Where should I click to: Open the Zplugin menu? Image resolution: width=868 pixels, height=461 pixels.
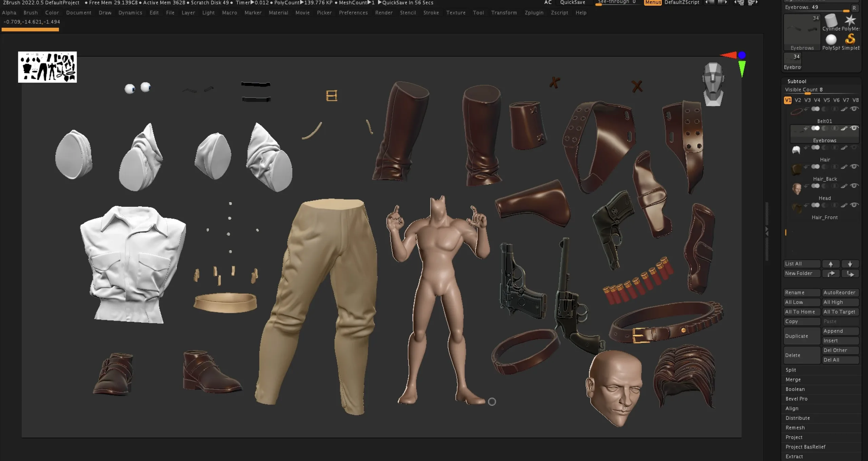(x=534, y=13)
